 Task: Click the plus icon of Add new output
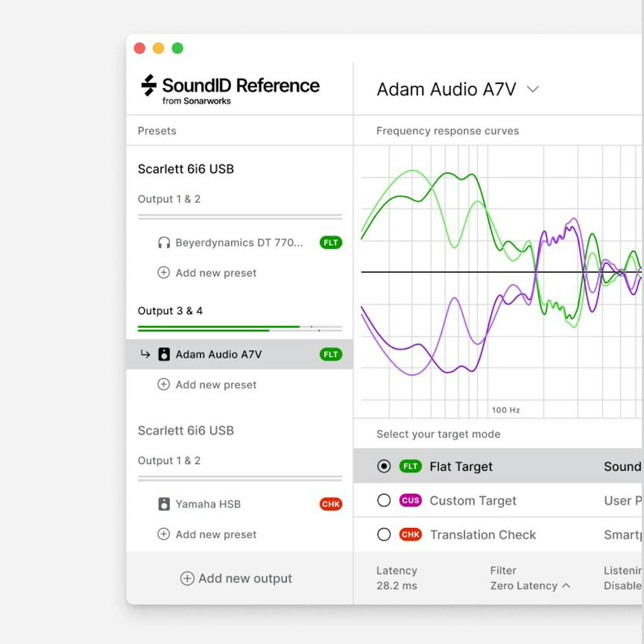tap(187, 578)
